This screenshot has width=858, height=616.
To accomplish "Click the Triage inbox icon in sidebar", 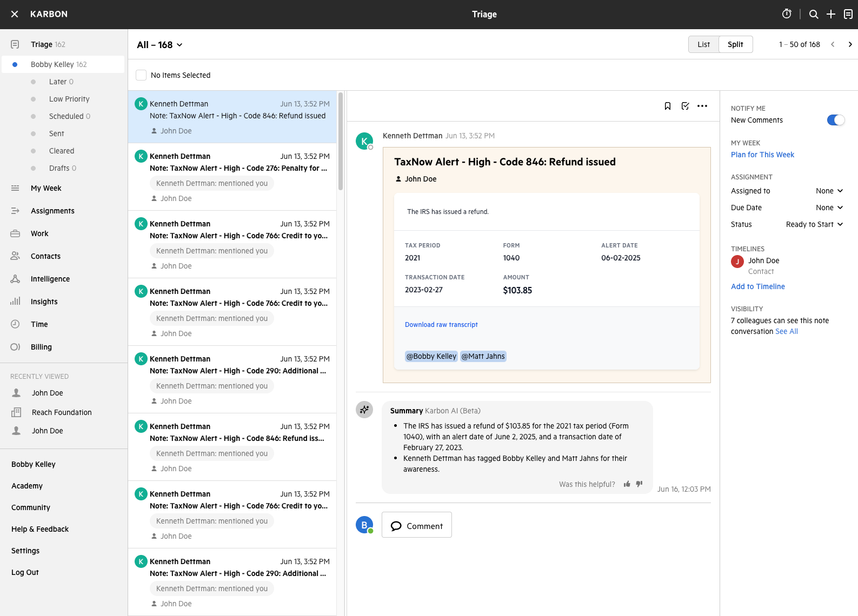I will 15,44.
